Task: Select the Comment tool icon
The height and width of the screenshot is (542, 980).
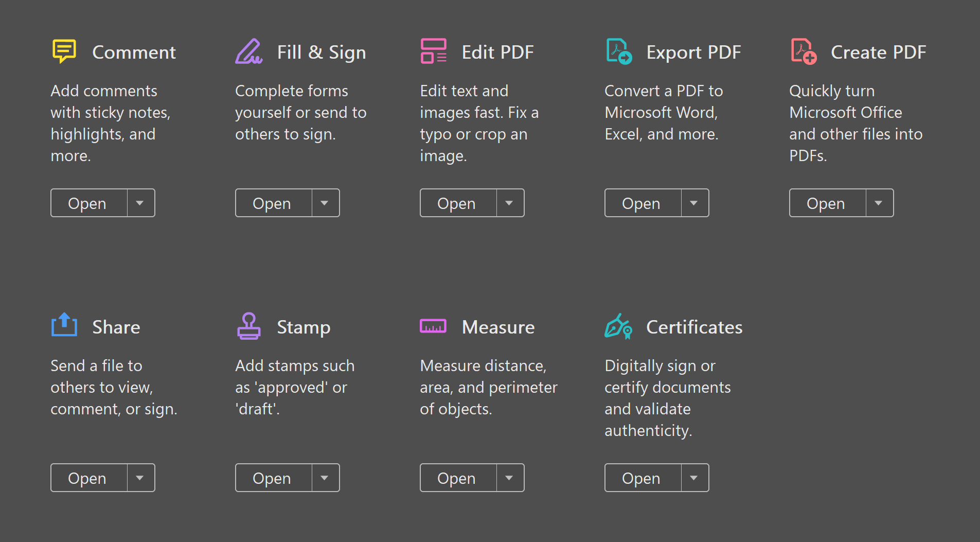Action: [64, 51]
